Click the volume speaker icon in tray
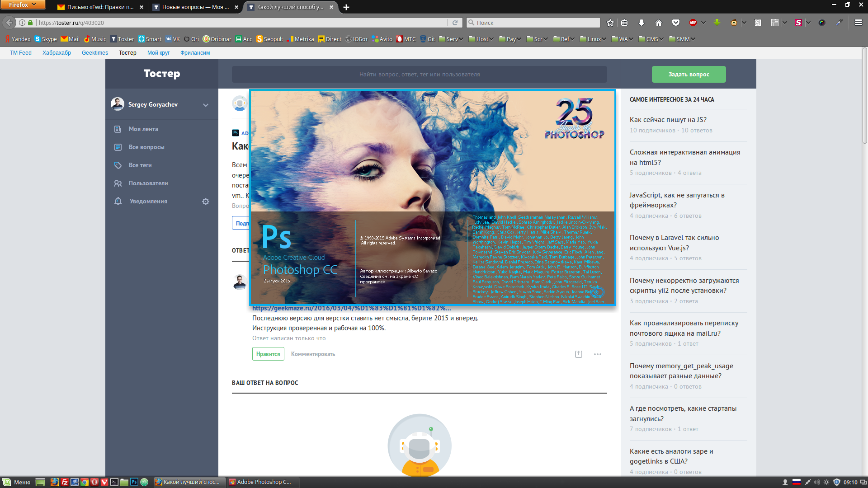This screenshot has width=868, height=488. pyautogui.click(x=816, y=482)
